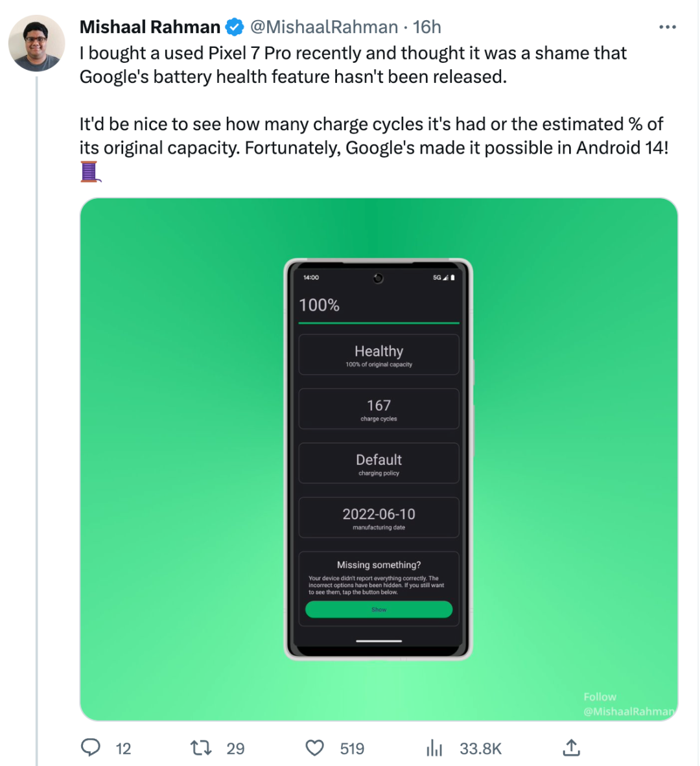The image size is (700, 766).
Task: Open the 16h timestamp link
Action: tap(427, 27)
